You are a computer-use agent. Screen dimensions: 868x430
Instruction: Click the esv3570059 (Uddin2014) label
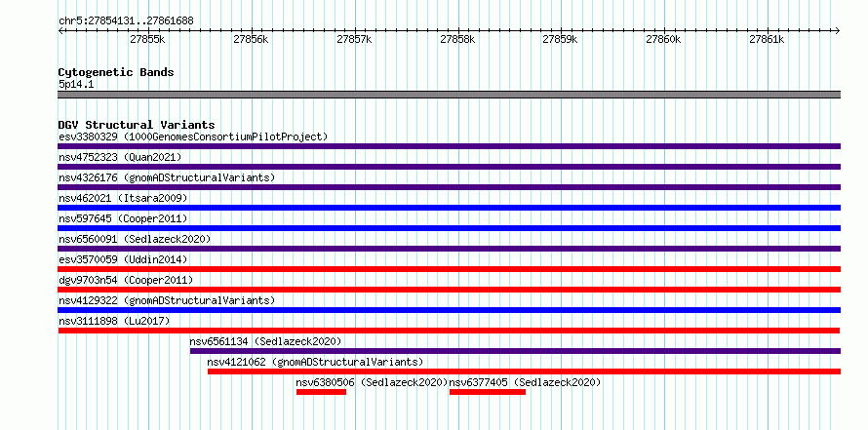click(x=123, y=259)
